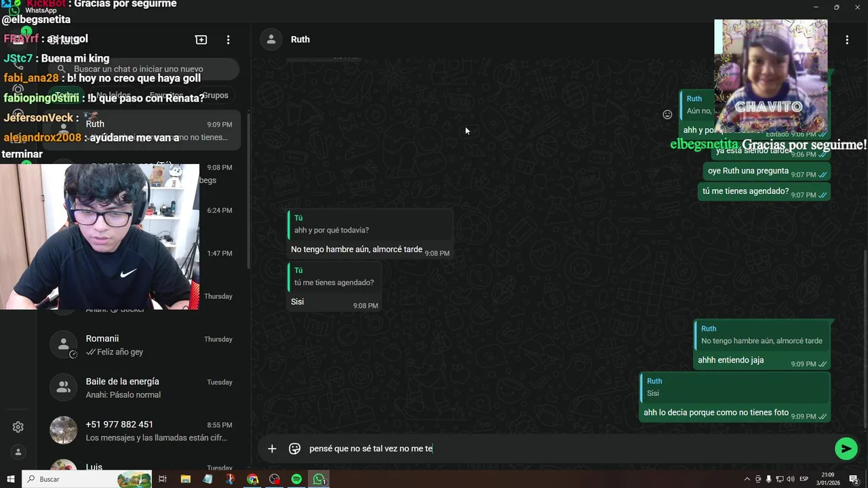The image size is (868, 488).
Task: Switch to Chrome in the taskbar
Action: tap(252, 479)
